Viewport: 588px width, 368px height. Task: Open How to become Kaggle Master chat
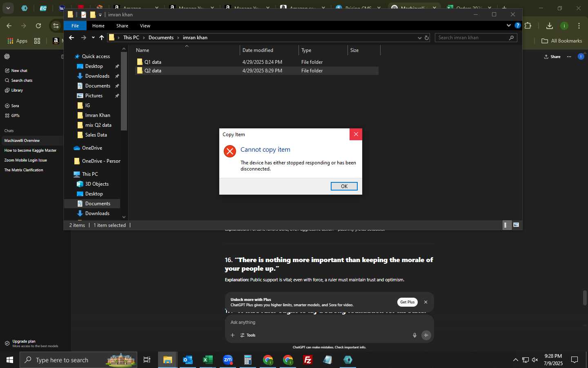pos(31,150)
